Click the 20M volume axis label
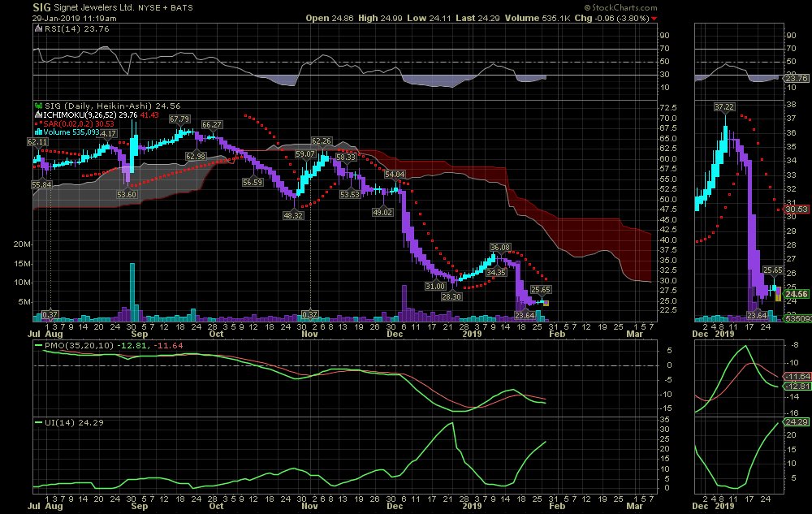 (x=22, y=244)
